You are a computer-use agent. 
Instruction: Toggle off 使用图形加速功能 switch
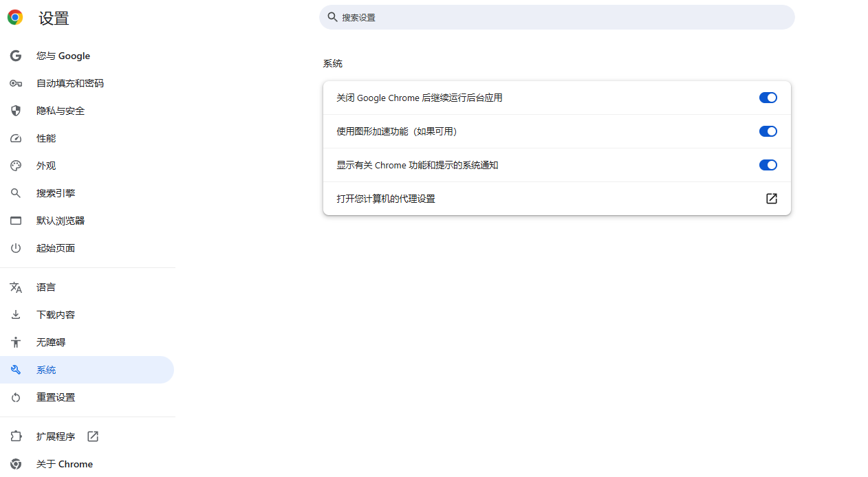pos(768,131)
